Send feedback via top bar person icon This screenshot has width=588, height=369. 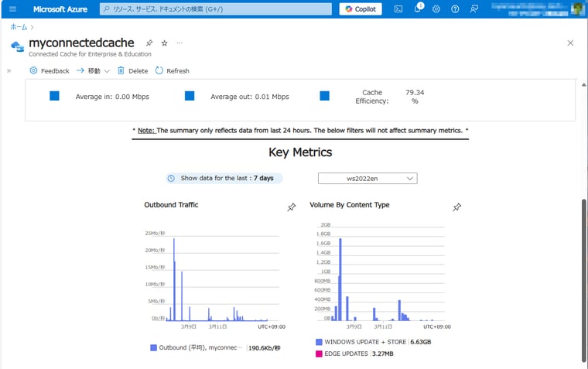[x=474, y=9]
